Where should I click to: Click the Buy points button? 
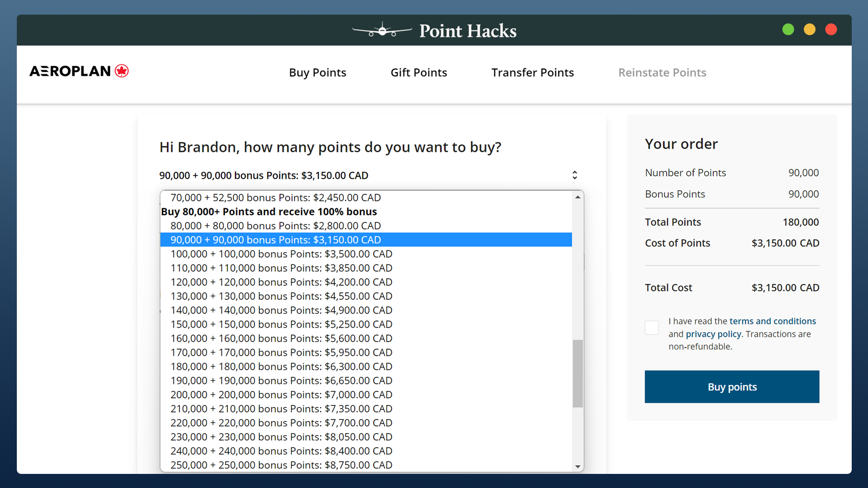732,387
